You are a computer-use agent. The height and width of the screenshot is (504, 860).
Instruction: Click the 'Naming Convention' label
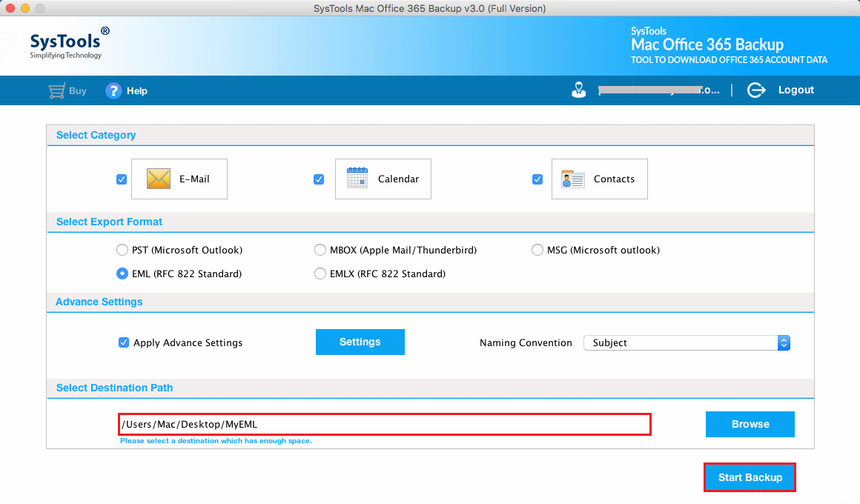coord(526,342)
